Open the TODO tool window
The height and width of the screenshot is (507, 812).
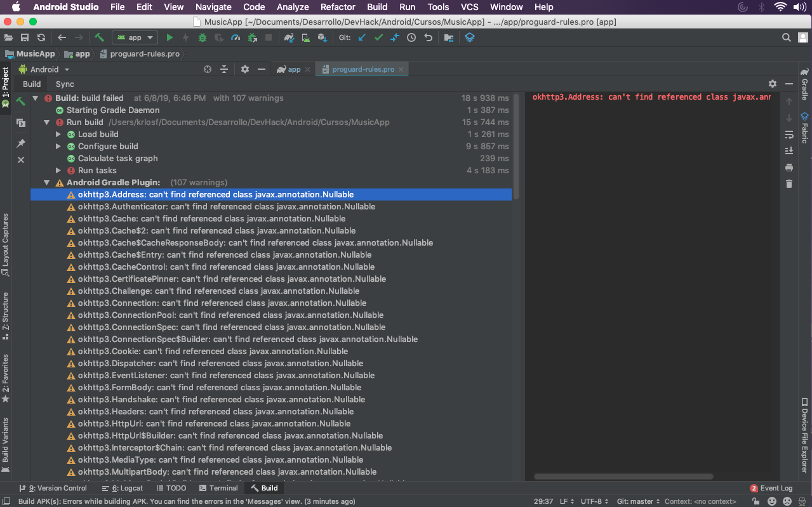pos(171,488)
